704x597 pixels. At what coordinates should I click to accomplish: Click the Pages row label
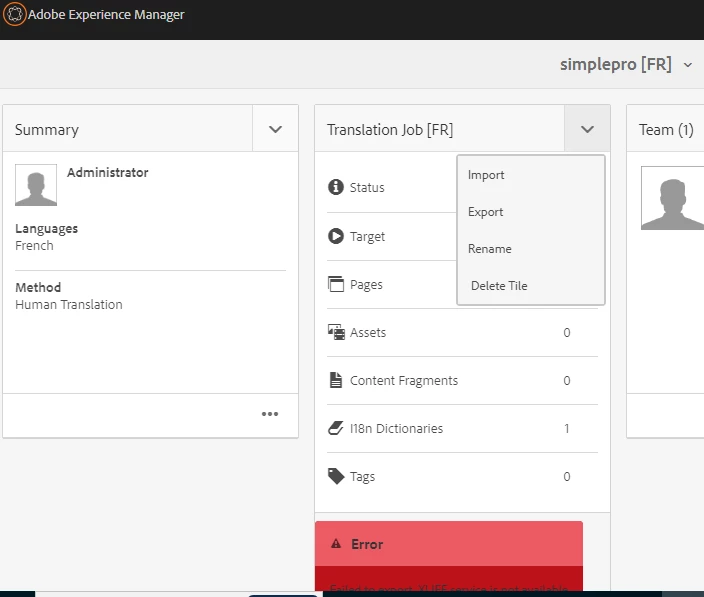tap(366, 284)
